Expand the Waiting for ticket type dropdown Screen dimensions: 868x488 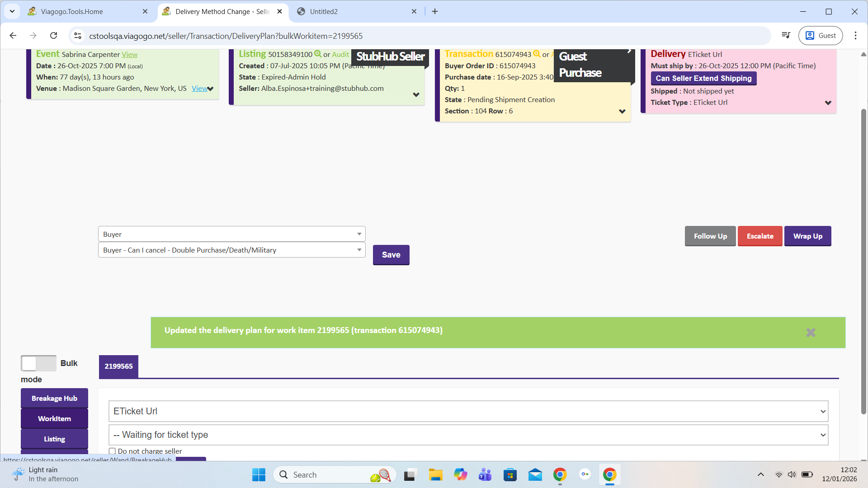point(468,435)
